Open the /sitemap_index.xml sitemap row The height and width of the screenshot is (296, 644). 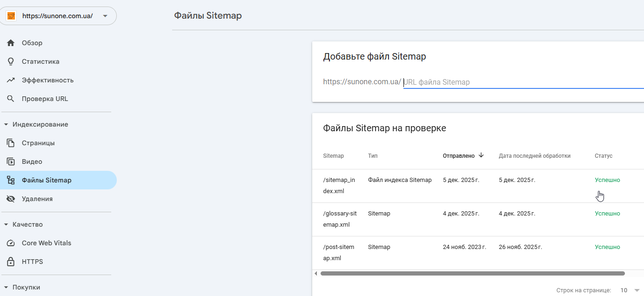pyautogui.click(x=339, y=185)
